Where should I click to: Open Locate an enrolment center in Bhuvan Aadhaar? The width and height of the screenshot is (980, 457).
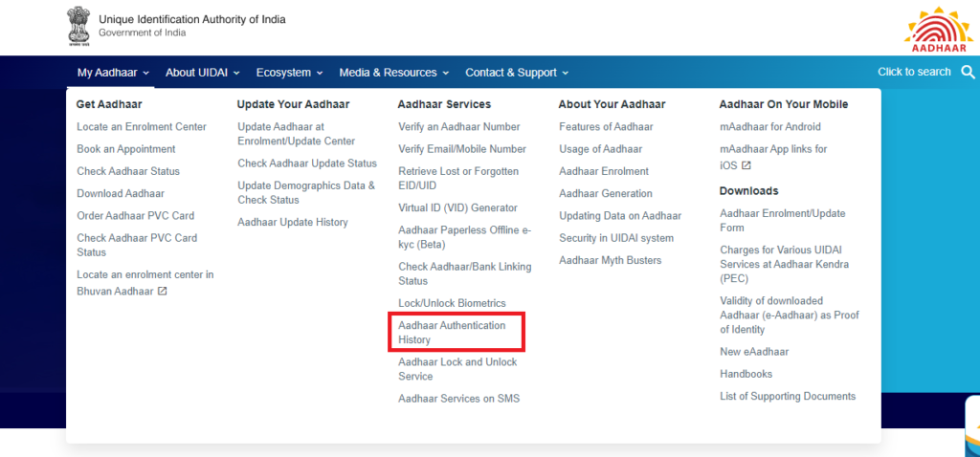coord(145,283)
